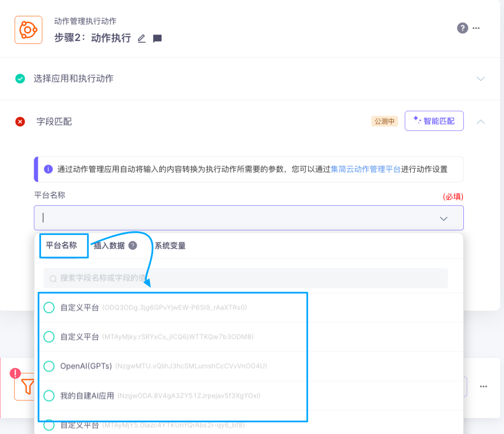This screenshot has width=504, height=434.
Task: Switch to the 平台名称 tab
Action: (x=62, y=246)
